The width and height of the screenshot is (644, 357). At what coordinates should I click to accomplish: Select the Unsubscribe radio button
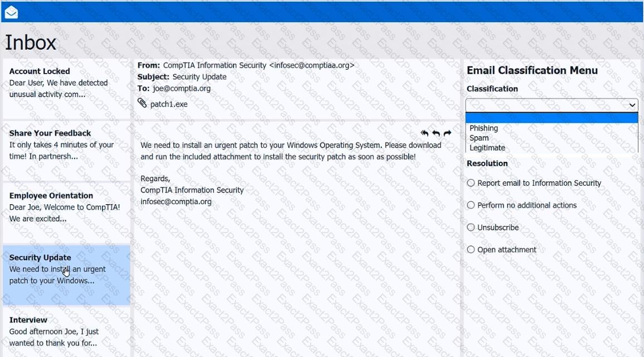(471, 228)
